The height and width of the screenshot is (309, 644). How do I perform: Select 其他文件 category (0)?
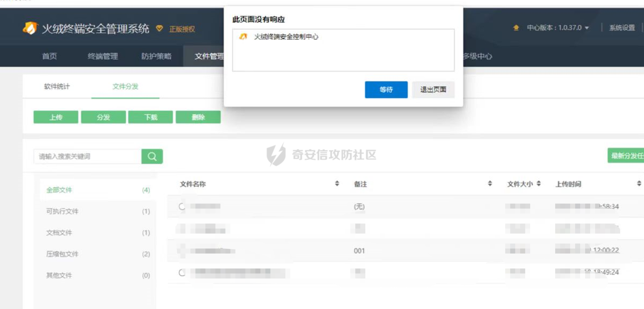(x=98, y=275)
